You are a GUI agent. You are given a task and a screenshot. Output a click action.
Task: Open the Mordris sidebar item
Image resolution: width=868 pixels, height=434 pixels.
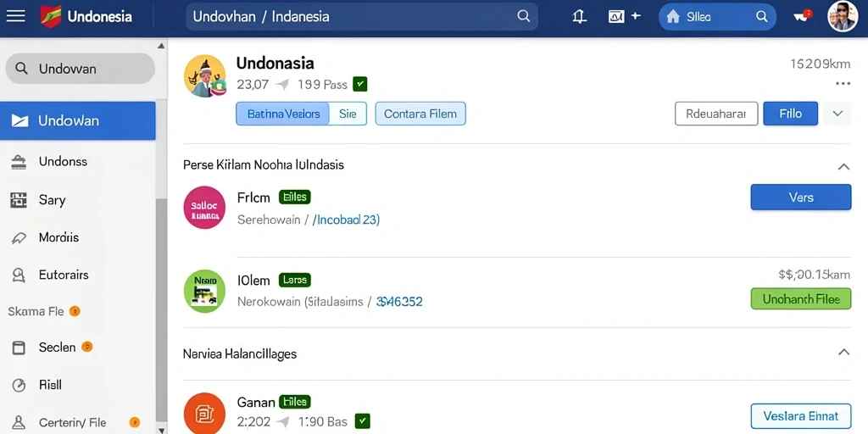77,238
